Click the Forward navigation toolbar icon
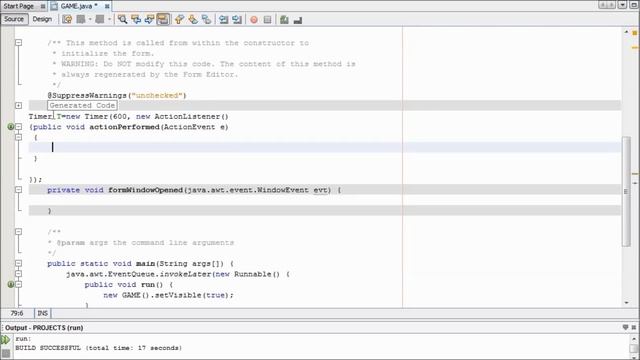Viewport: 640px width, 360px height. coord(100,19)
